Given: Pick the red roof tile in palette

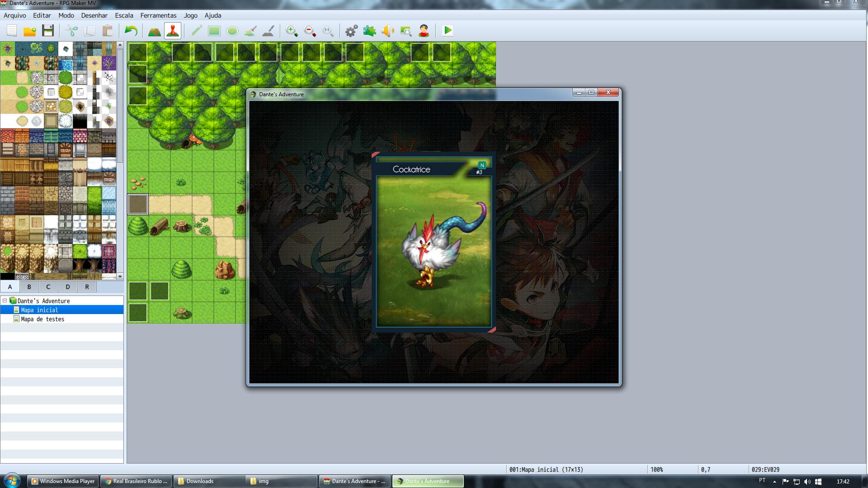Looking at the screenshot, I should coord(8,136).
